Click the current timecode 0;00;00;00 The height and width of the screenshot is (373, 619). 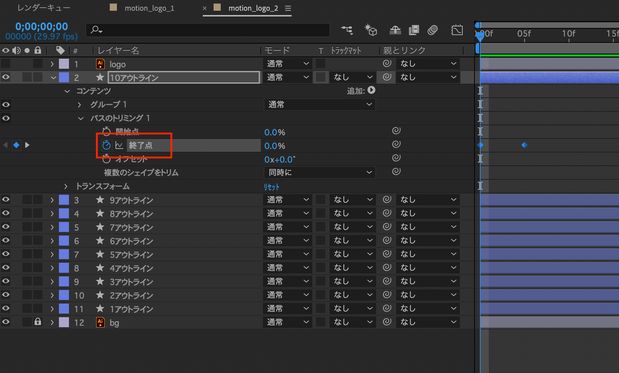tap(42, 26)
